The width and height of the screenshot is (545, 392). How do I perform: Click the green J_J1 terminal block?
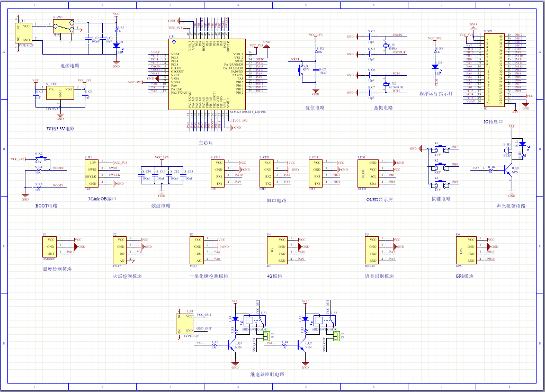point(266,336)
